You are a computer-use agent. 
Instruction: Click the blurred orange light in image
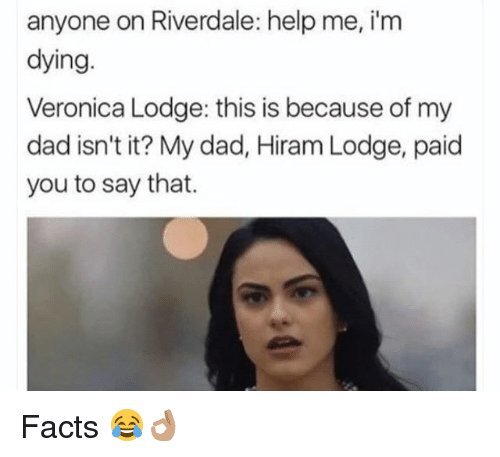click(x=185, y=238)
